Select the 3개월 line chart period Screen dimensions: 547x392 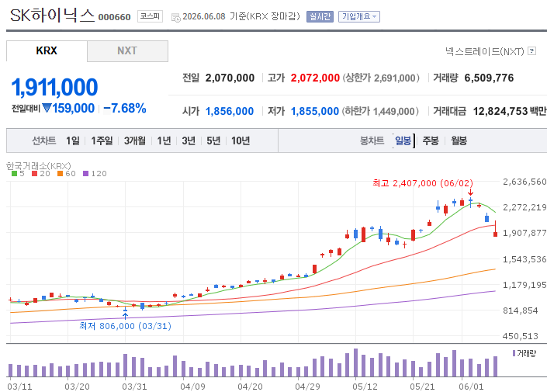[x=135, y=140]
